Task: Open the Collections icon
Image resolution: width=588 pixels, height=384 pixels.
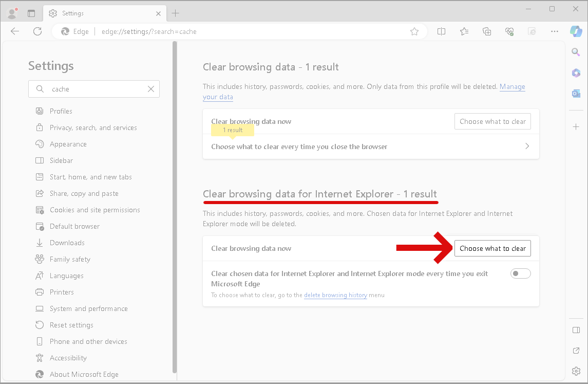Action: (x=487, y=31)
